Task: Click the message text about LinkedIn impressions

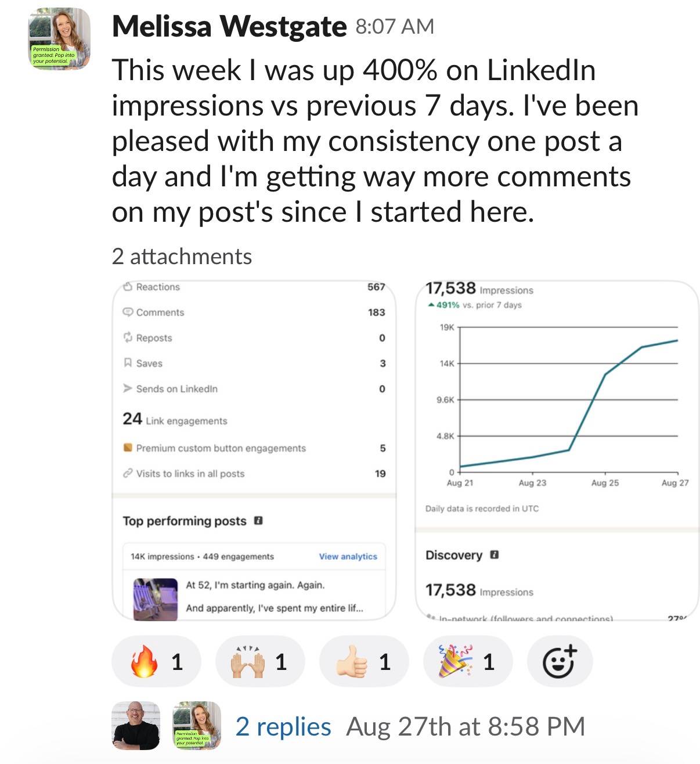Action: (376, 141)
